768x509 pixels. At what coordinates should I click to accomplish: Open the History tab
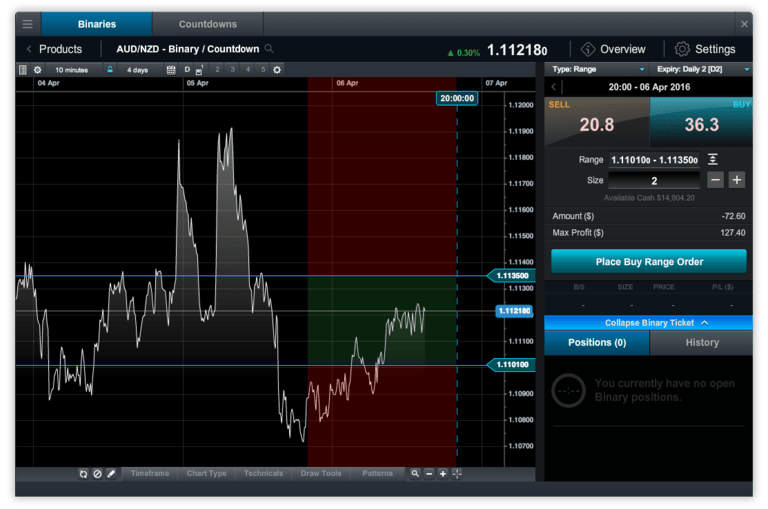tap(701, 342)
